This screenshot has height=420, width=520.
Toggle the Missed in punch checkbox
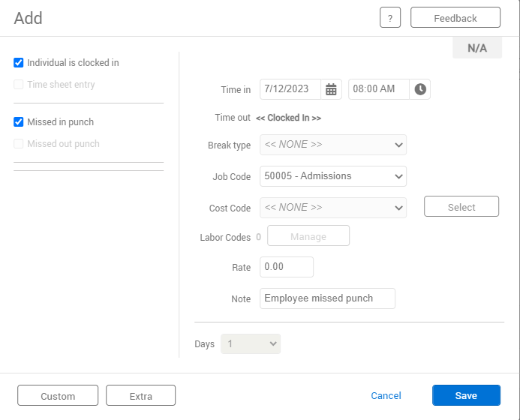(x=19, y=122)
